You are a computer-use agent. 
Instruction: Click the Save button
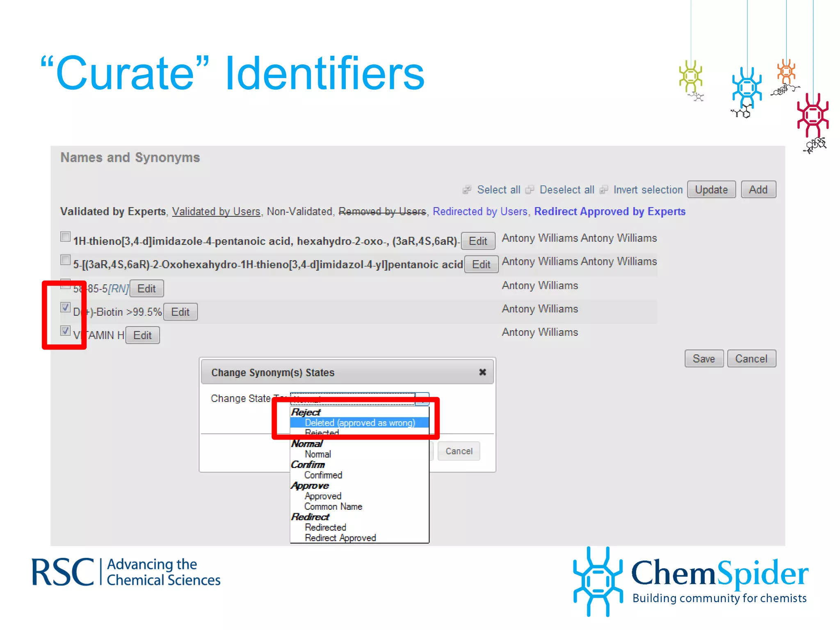click(x=704, y=358)
